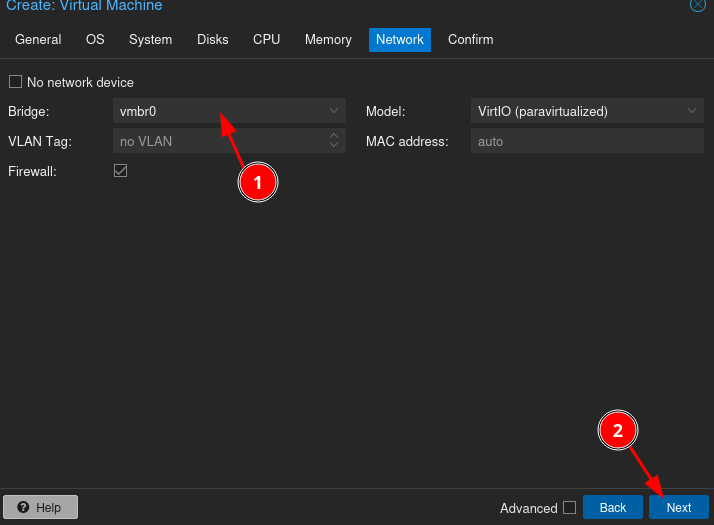
Task: Click the Help question mark button
Action: (x=40, y=508)
